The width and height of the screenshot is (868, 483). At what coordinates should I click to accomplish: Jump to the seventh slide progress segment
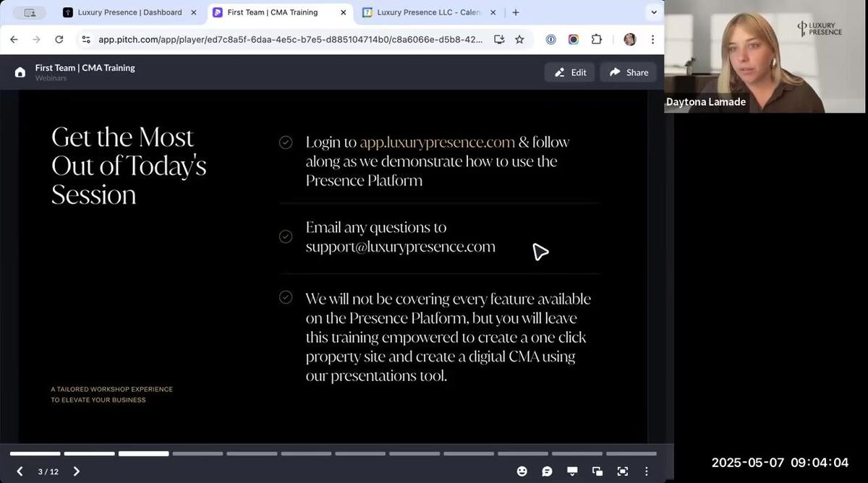(361, 454)
